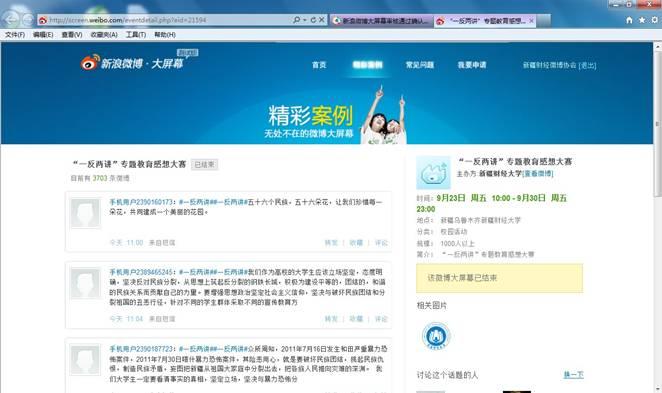The width and height of the screenshot is (662, 393).
Task: Close the "一反两讲" browser tab
Action: pyautogui.click(x=531, y=21)
